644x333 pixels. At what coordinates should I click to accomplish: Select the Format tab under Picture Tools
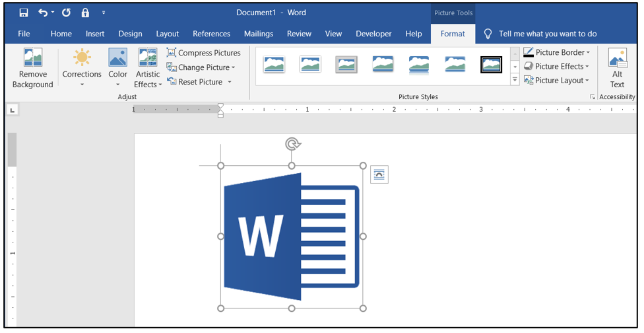click(x=453, y=34)
